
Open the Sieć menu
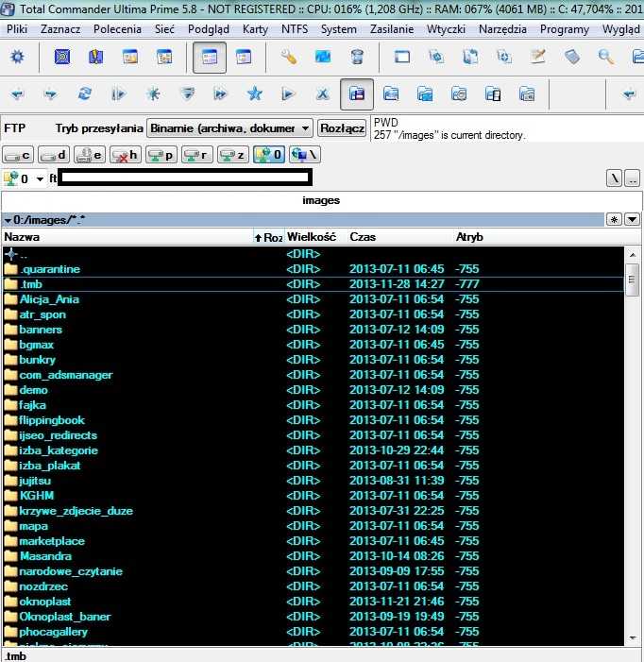coord(164,29)
